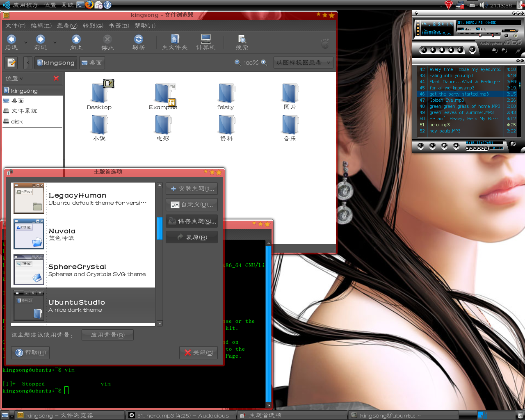Select the LegacyHuman theme
The width and height of the screenshot is (525, 420).
(x=83, y=199)
